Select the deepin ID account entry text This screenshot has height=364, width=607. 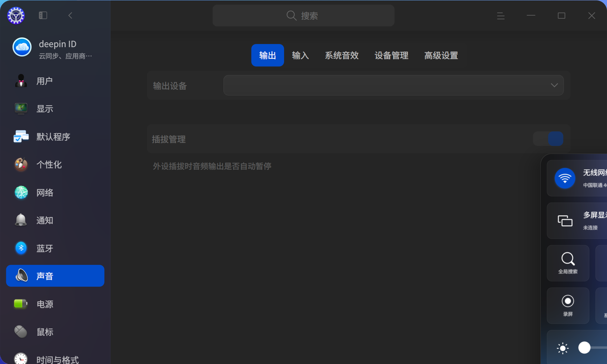point(58,44)
